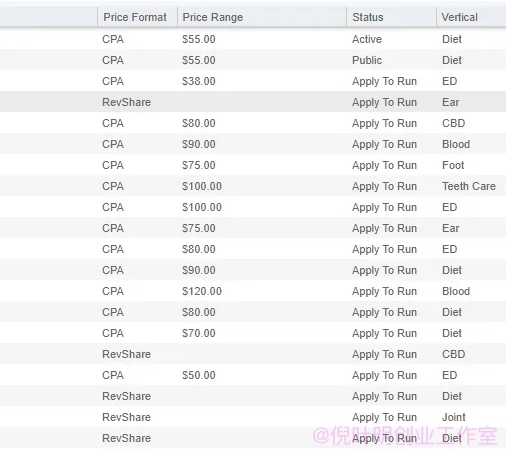The image size is (506, 451).
Task: Select the highlighted RevShare Ear row
Action: pos(253,102)
